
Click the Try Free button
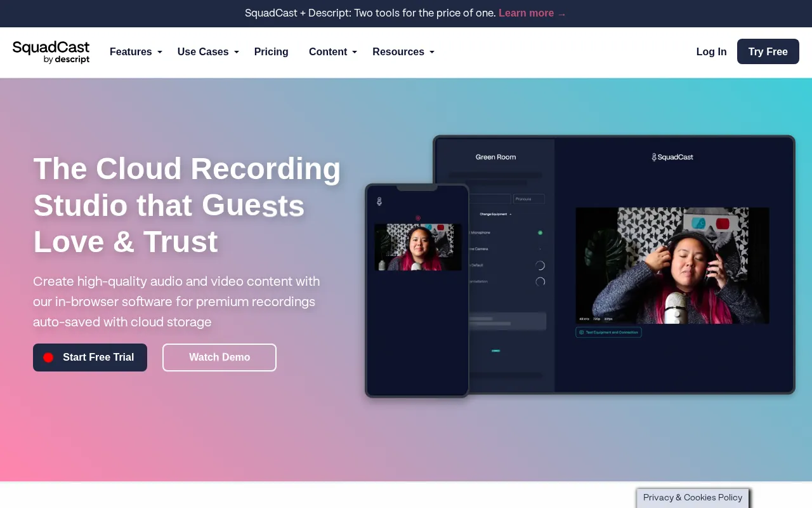click(768, 51)
